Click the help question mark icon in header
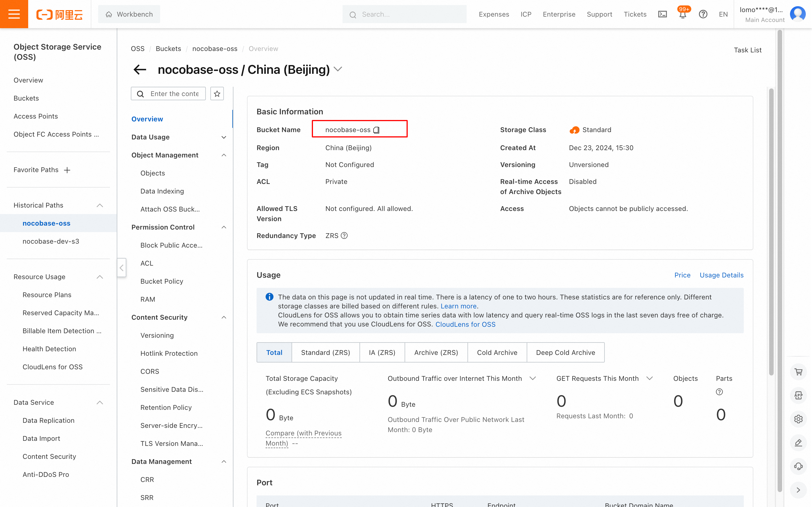 click(x=703, y=14)
